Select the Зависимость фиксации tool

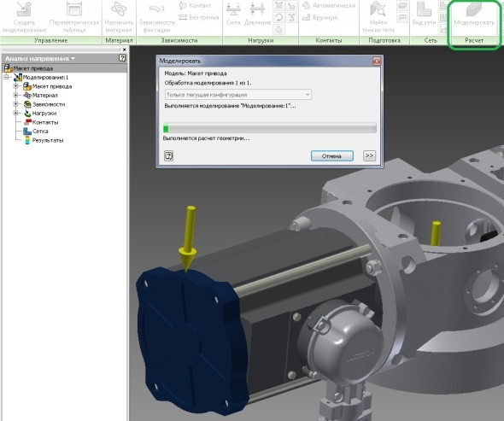coord(157,17)
